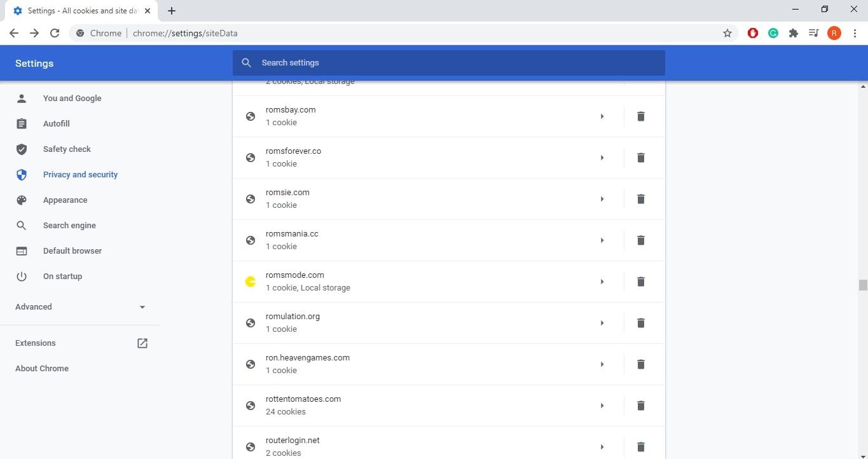868x459 pixels.
Task: Click routerlogin.net site name
Action: coord(293,441)
